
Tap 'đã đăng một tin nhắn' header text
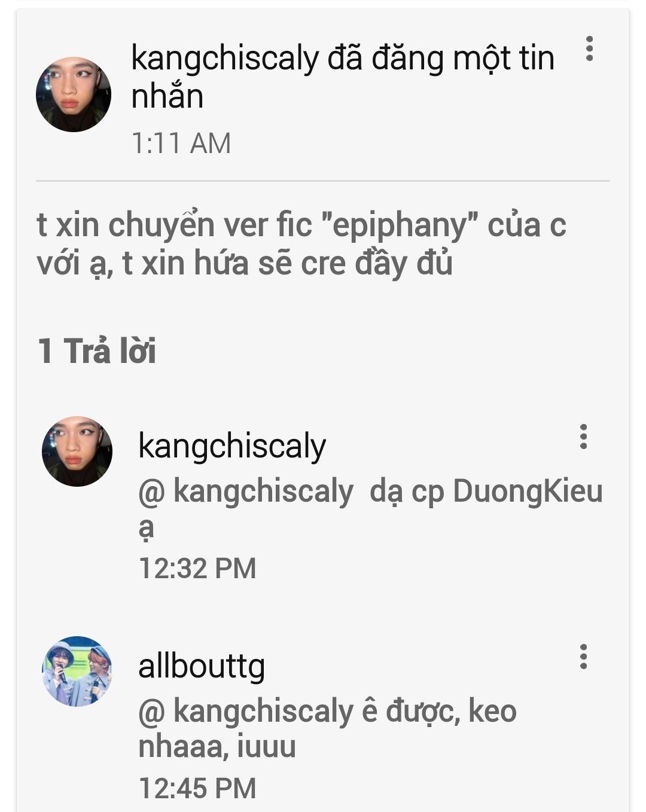[343, 77]
